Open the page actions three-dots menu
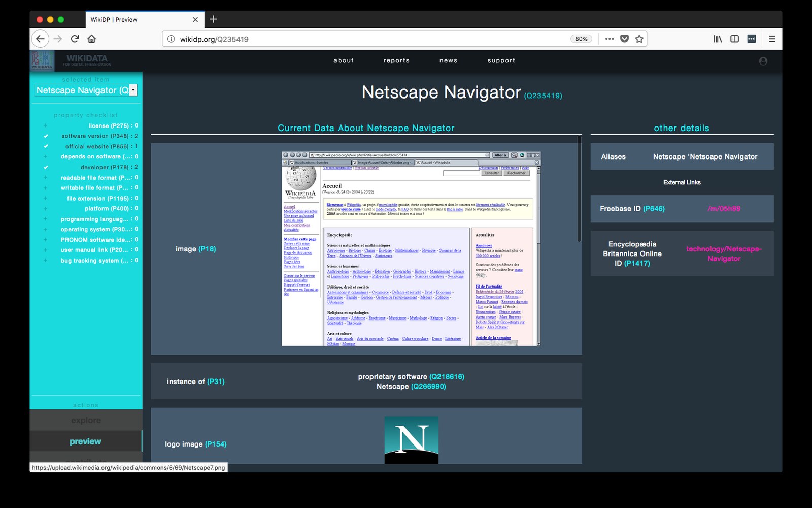812x508 pixels. [x=610, y=39]
